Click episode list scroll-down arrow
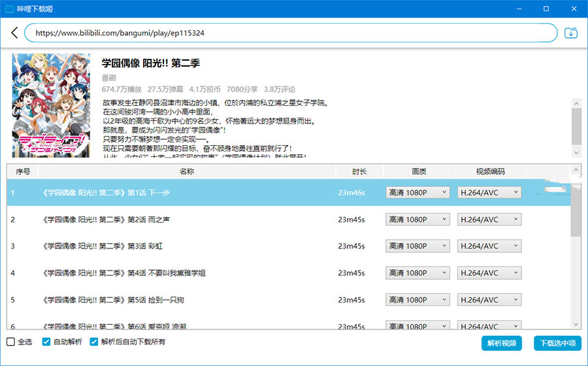 pos(576,324)
